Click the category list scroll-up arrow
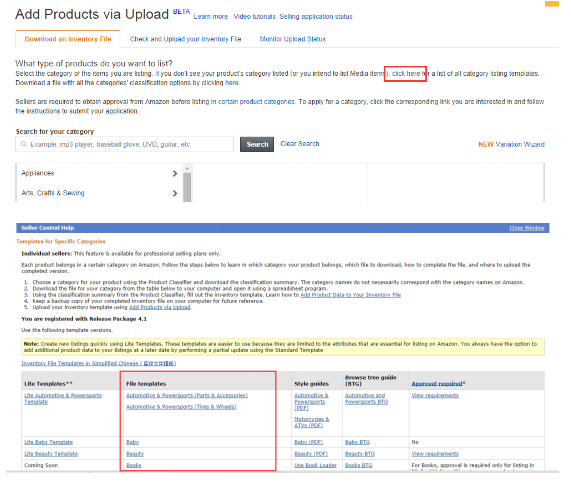The image size is (571, 486). 187,168
